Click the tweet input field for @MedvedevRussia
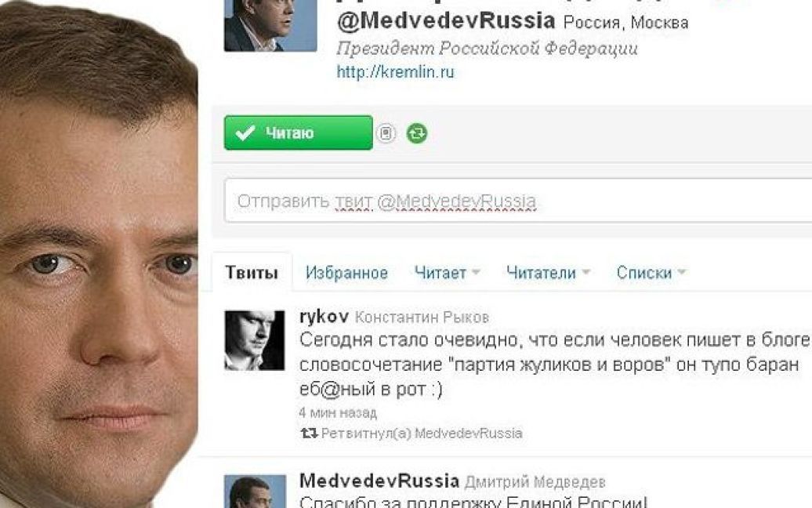 [518, 201]
